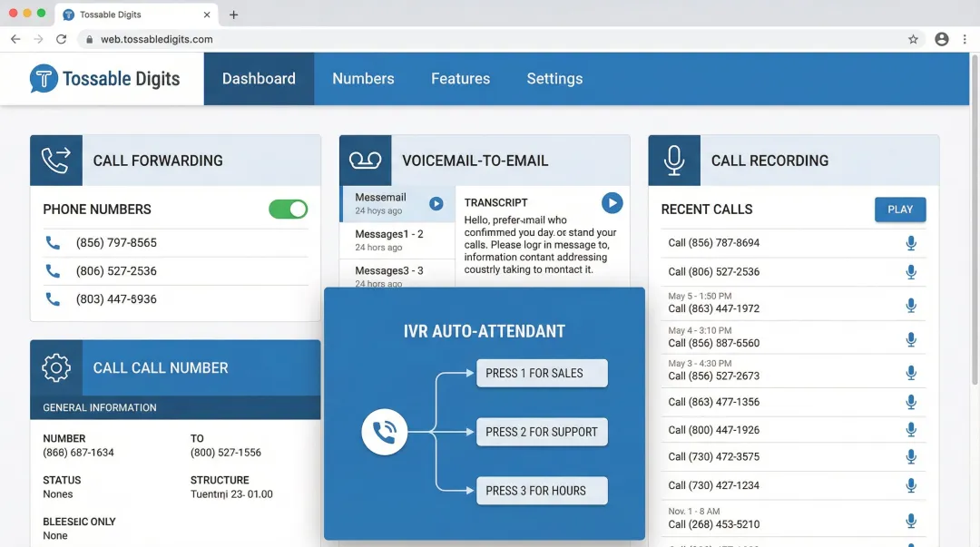Switch to the Settings section
The width and height of the screenshot is (980, 547).
click(554, 79)
